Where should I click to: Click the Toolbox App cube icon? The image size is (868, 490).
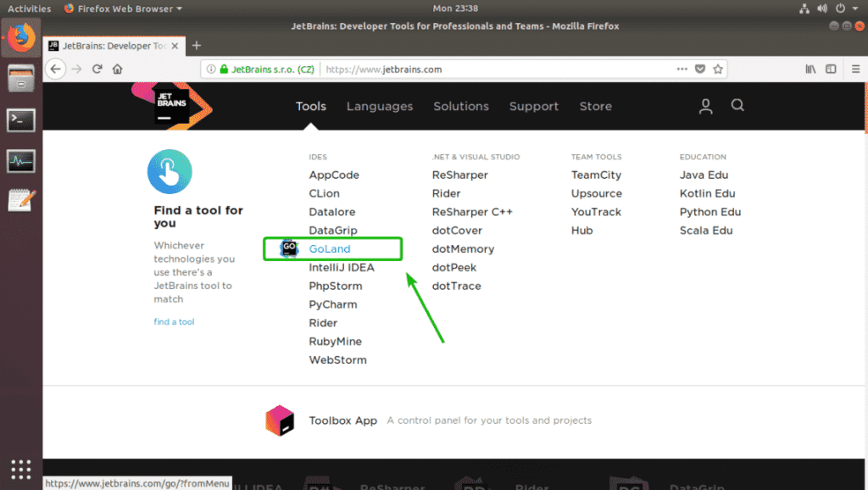280,420
